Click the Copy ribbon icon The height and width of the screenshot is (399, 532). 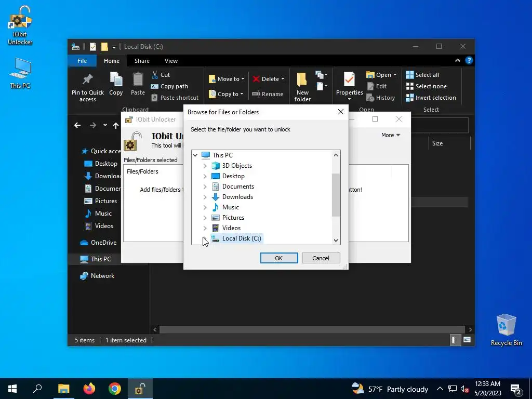coord(116,84)
